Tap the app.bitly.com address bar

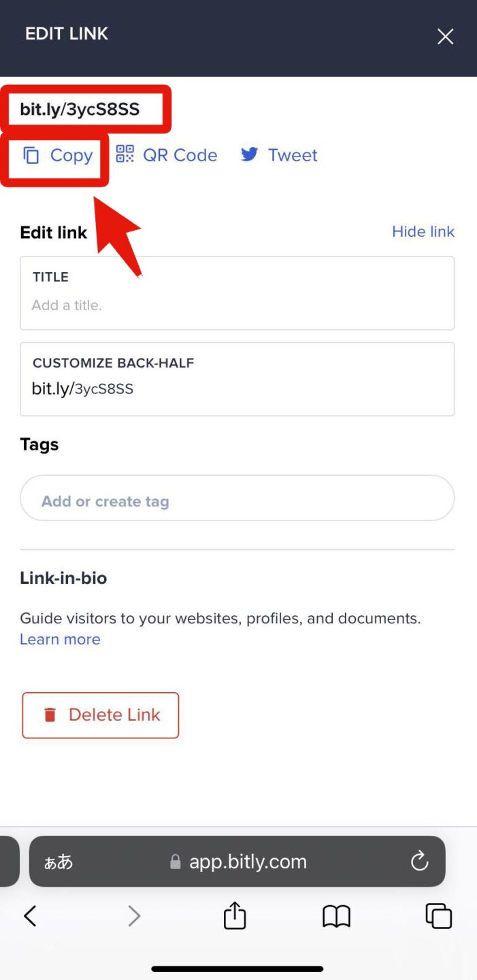[248, 862]
